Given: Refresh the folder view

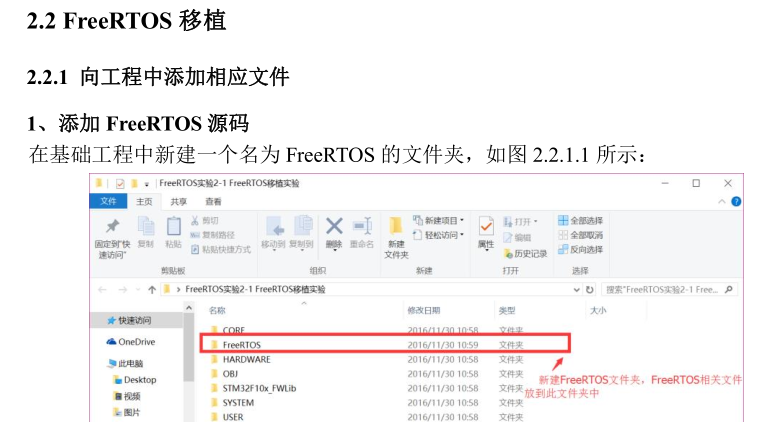Looking at the screenshot, I should [x=590, y=289].
